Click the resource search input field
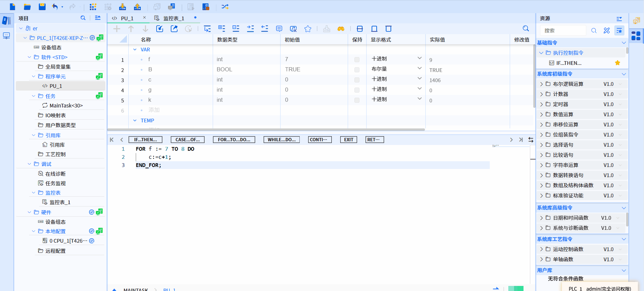Screen dimensions: 644x291 pyautogui.click(x=563, y=30)
